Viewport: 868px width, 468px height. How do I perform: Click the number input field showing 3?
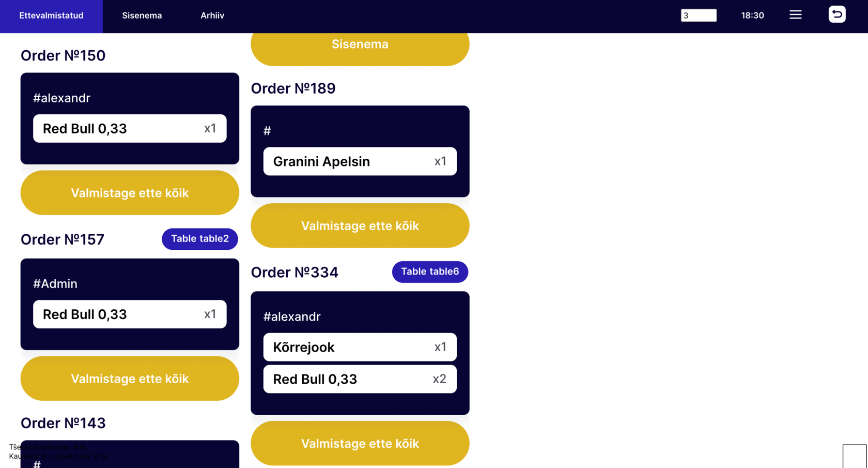(x=698, y=16)
